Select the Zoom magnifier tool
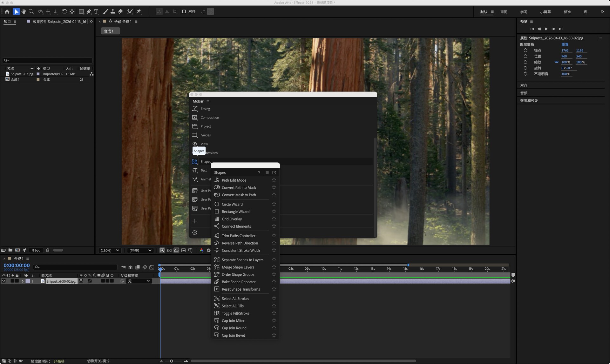610x364 pixels. tap(31, 11)
